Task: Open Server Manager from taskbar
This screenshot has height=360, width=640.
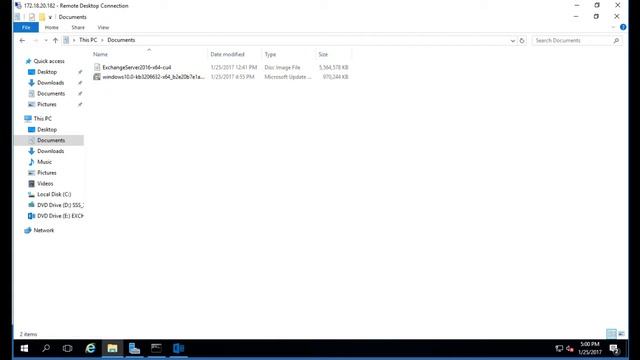Action: 134,348
